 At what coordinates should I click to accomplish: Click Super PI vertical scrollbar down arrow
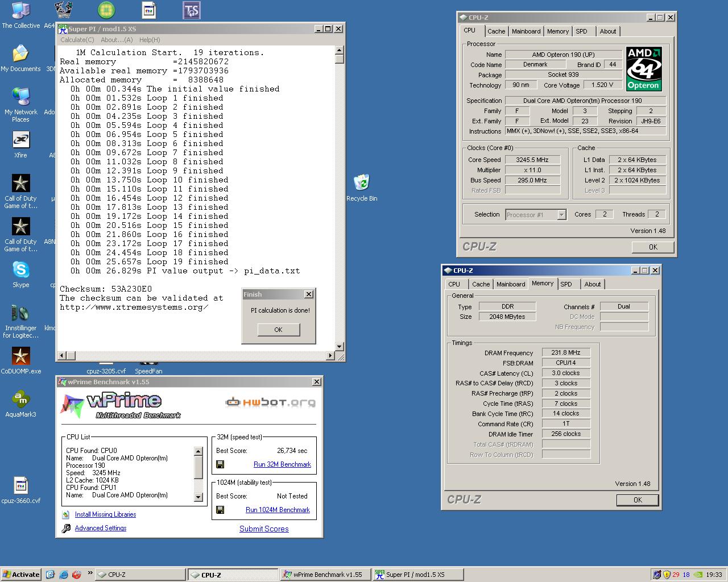pos(340,347)
